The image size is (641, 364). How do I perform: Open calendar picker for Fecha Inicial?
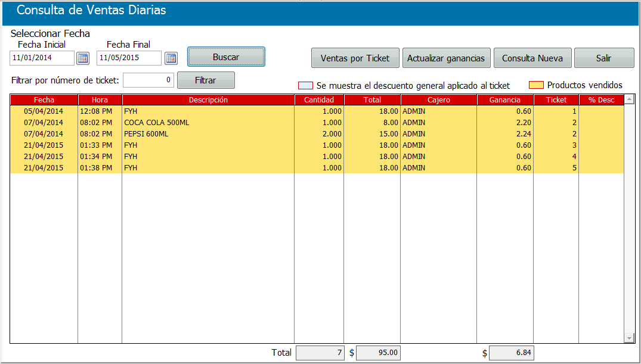click(x=83, y=58)
